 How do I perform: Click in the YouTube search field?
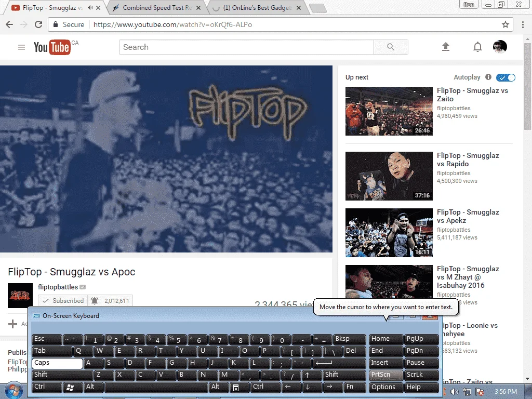tap(247, 47)
